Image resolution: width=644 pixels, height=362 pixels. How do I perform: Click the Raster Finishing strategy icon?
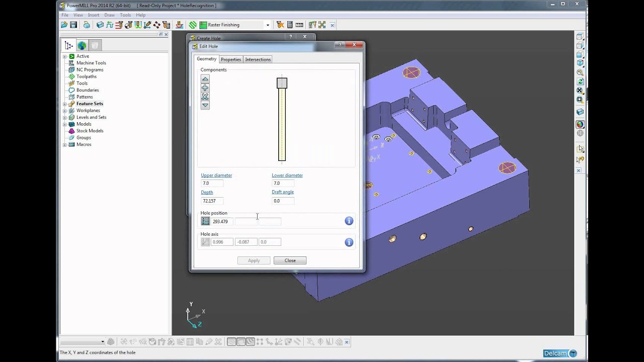pos(203,25)
